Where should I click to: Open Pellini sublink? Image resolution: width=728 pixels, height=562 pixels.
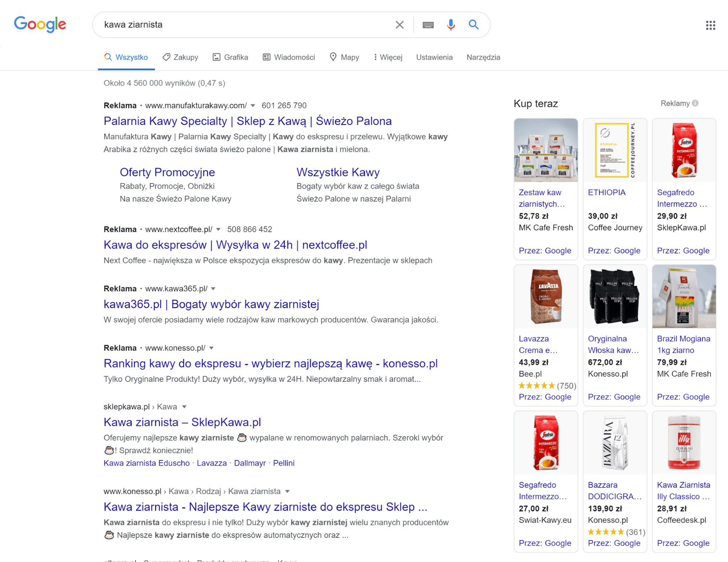283,463
